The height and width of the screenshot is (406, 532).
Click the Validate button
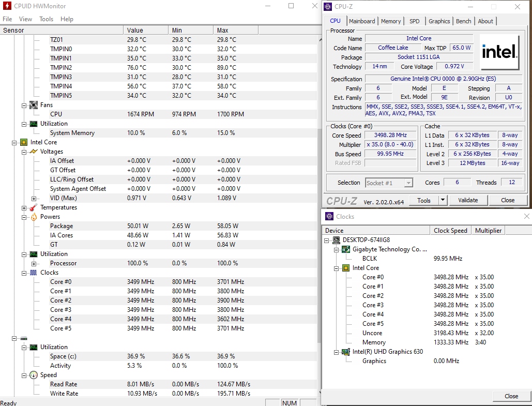pyautogui.click(x=468, y=200)
